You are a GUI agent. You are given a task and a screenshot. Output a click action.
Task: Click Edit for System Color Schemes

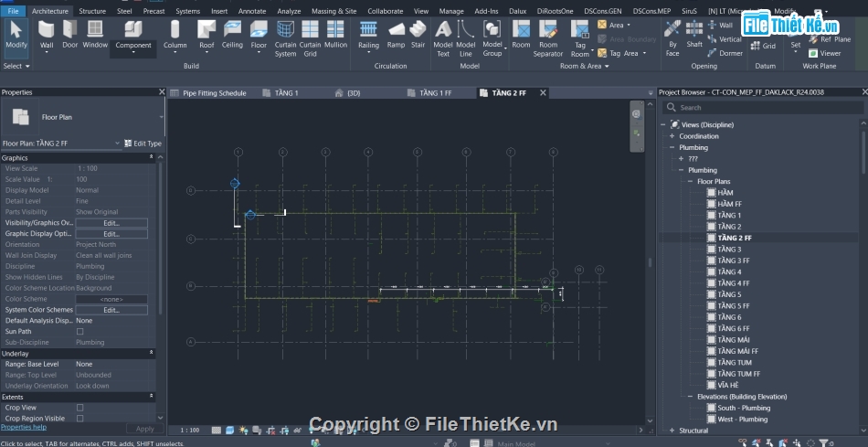111,310
